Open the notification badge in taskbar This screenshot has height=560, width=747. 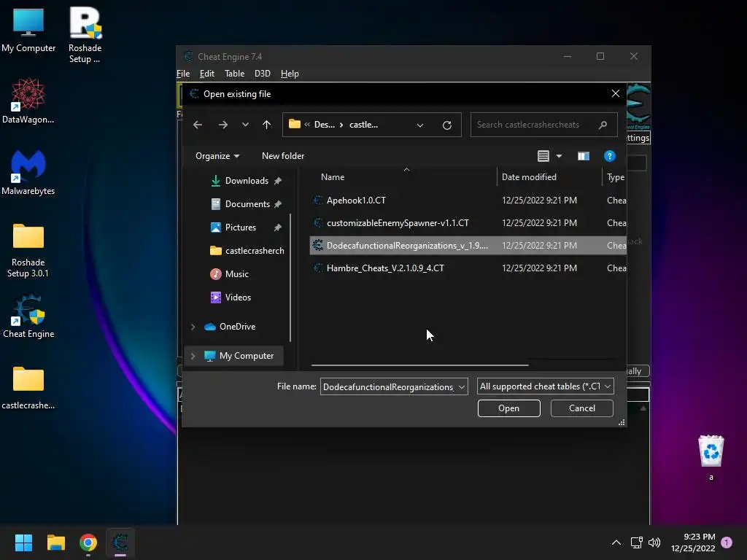pos(727,542)
